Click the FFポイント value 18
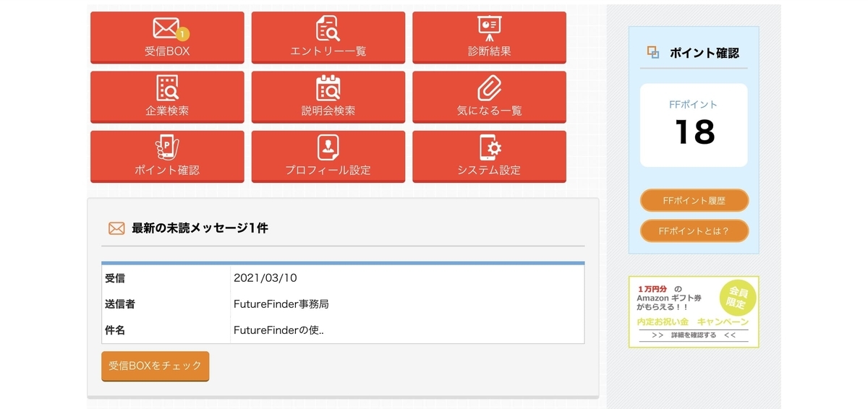The height and width of the screenshot is (409, 868). pyautogui.click(x=694, y=132)
